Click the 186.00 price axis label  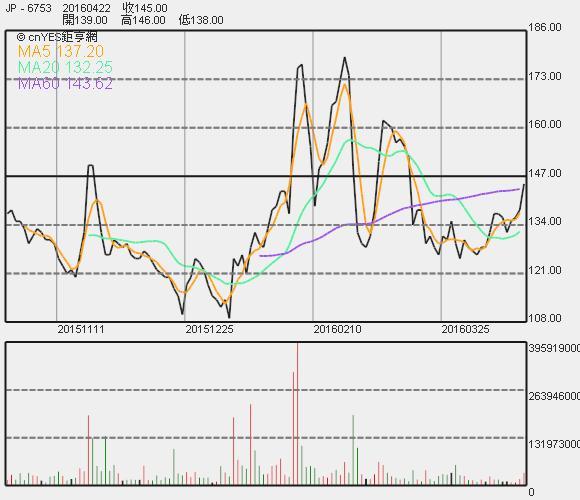click(545, 27)
